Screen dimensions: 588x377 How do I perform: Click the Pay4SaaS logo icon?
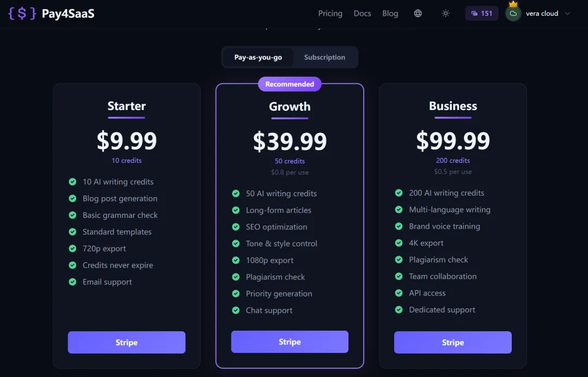click(x=22, y=14)
